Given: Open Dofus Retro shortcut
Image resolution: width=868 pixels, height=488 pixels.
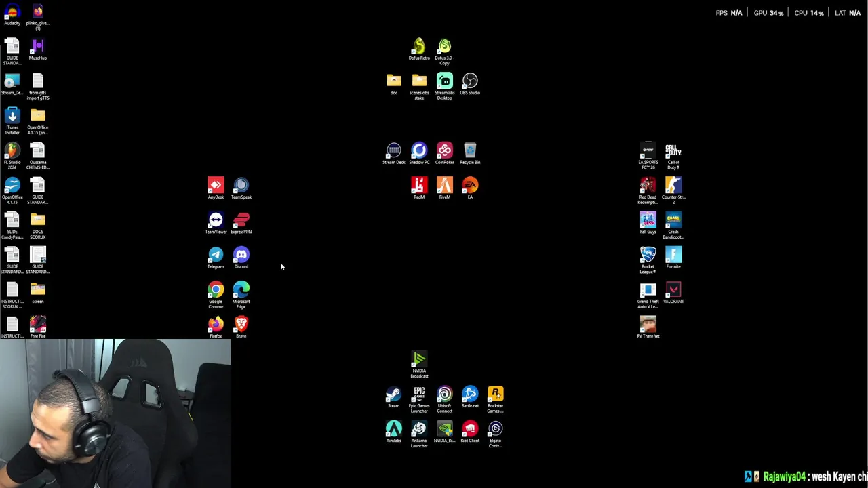Looking at the screenshot, I should click(x=419, y=49).
